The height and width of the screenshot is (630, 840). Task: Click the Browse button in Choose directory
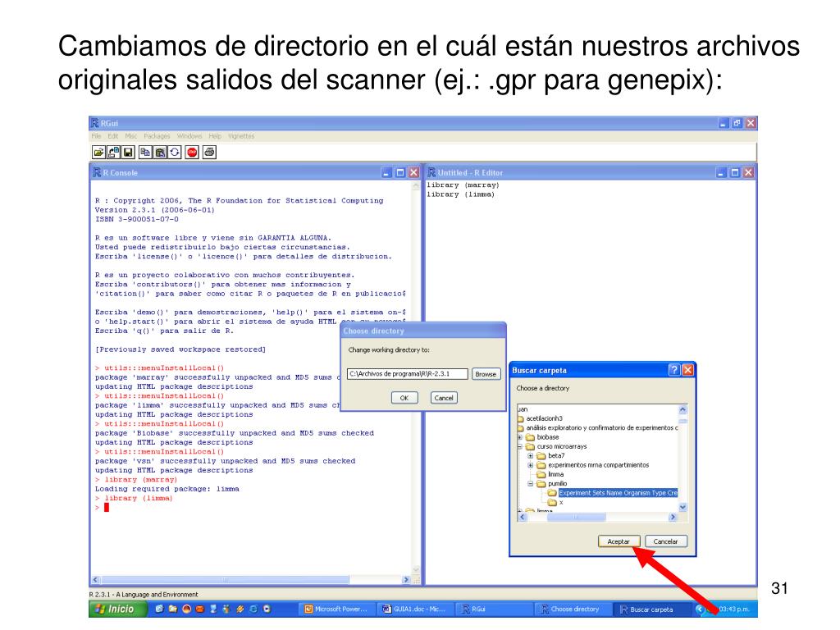tap(486, 374)
